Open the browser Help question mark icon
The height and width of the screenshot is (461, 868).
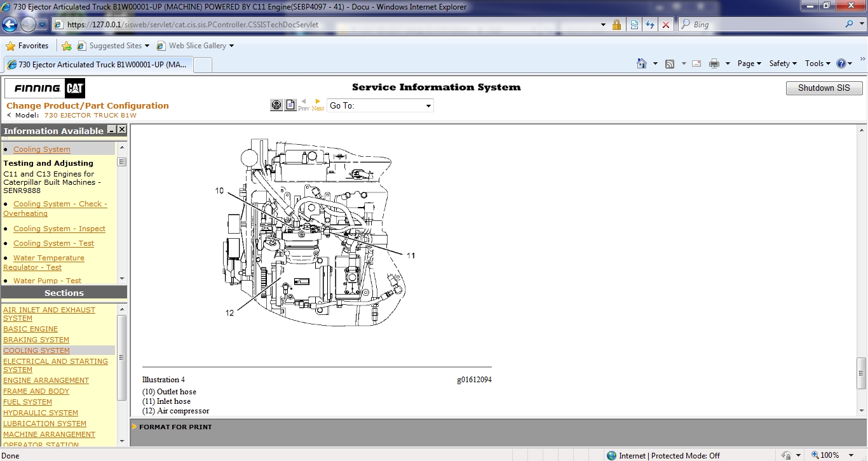click(842, 63)
